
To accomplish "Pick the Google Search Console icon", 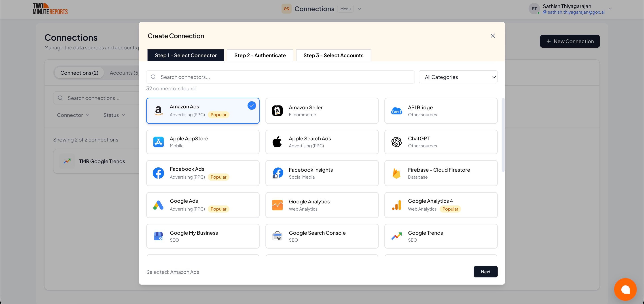I will [x=277, y=236].
